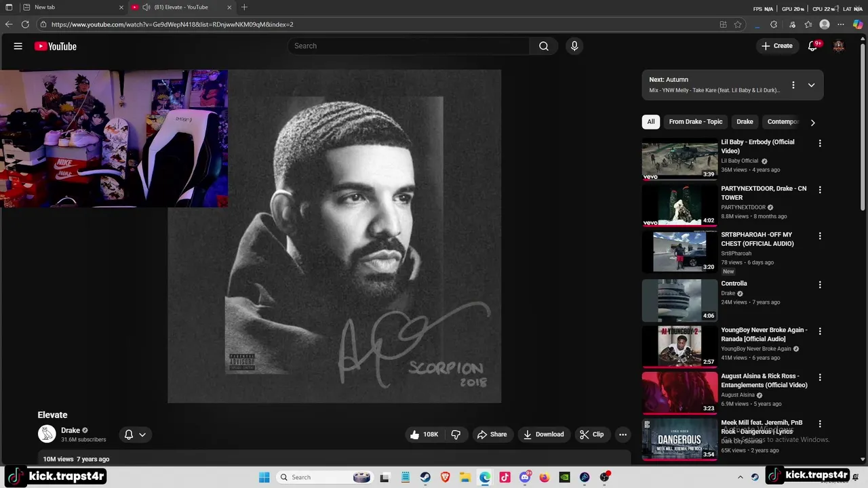Open more actions ellipsis under the video

[623, 434]
